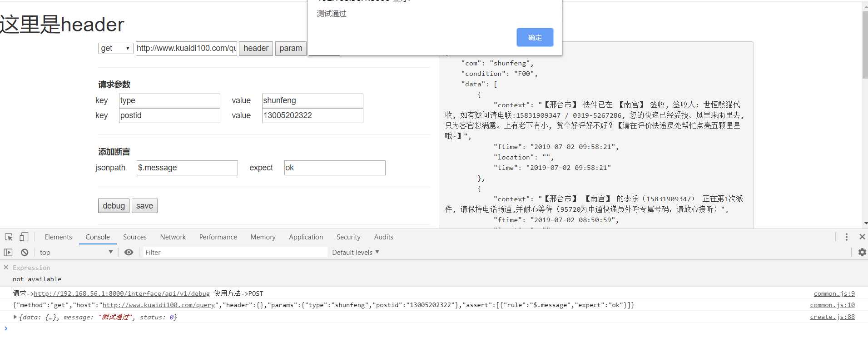Toggle the device toolbar icon

tap(24, 237)
